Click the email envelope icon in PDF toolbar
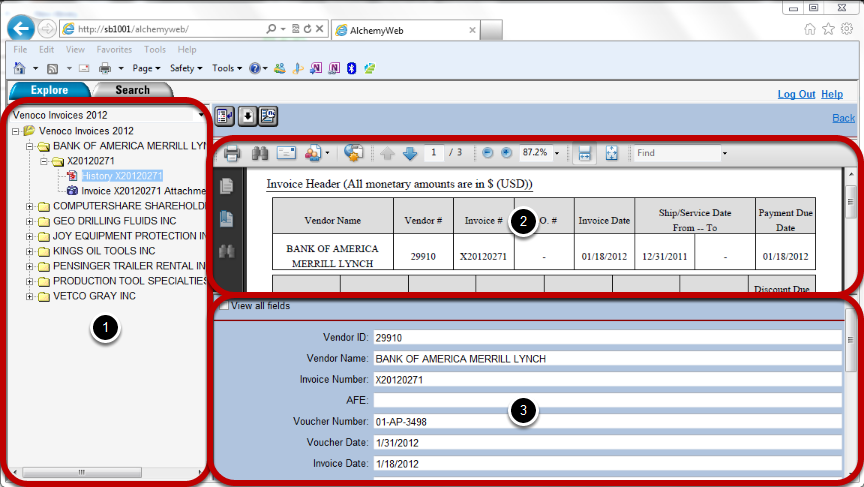This screenshot has height=487, width=864. 287,153
